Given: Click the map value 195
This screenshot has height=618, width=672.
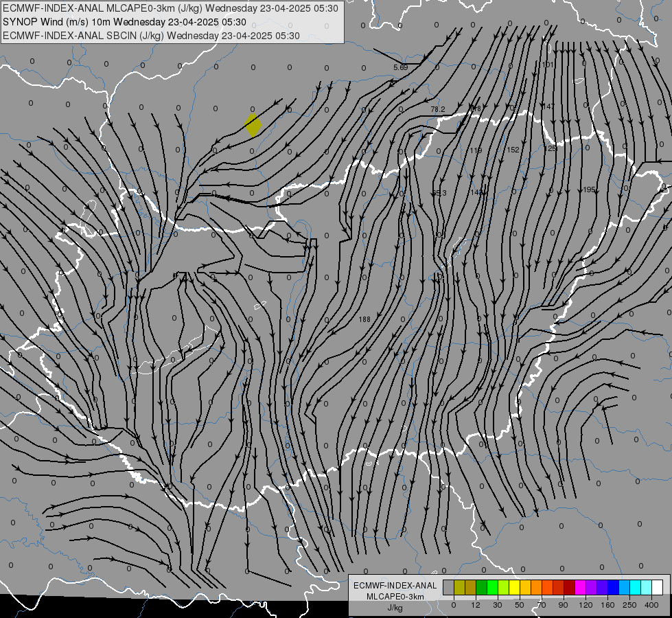Looking at the screenshot, I should coord(589,190).
